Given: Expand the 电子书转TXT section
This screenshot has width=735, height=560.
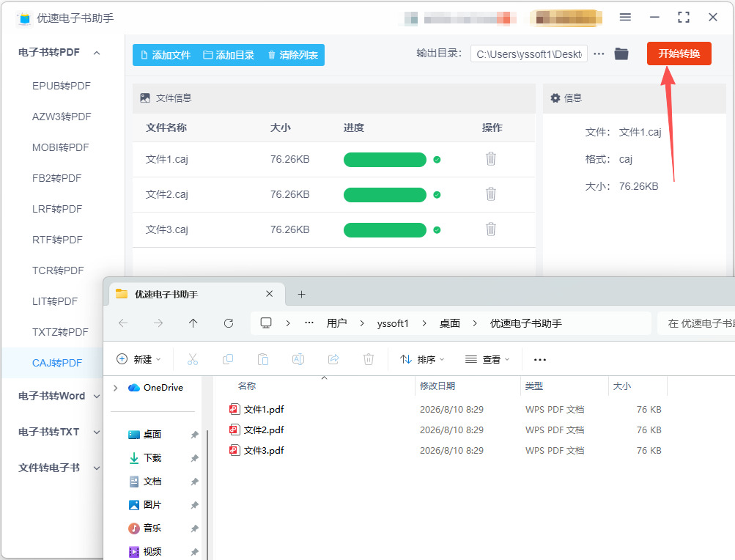Looking at the screenshot, I should [x=97, y=432].
